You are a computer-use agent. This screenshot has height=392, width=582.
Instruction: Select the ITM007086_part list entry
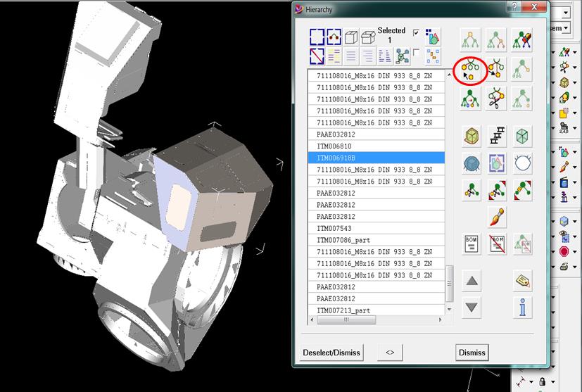click(x=377, y=240)
